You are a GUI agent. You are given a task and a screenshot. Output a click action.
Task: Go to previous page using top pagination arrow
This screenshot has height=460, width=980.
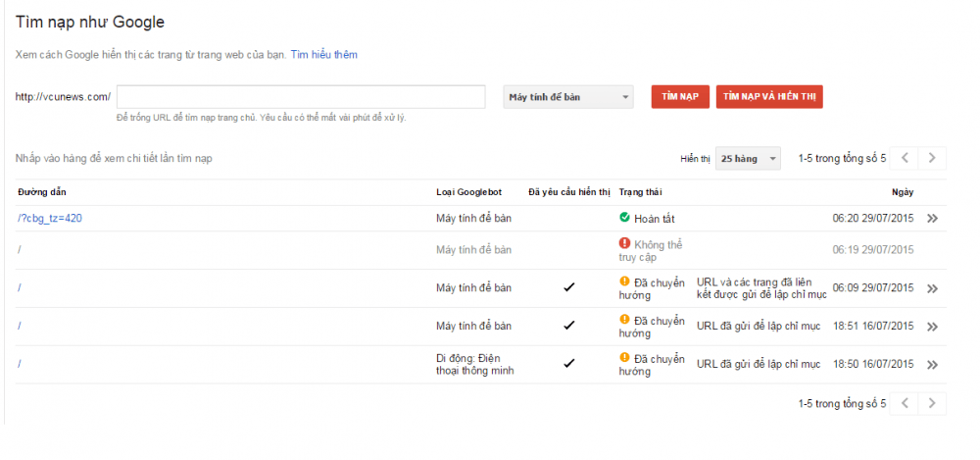[x=904, y=158]
